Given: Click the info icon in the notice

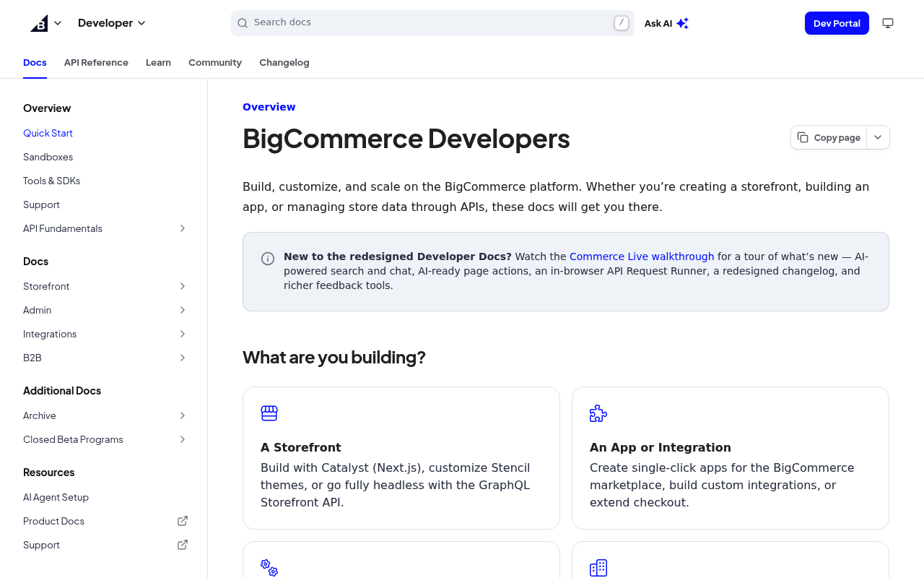Looking at the screenshot, I should (268, 259).
